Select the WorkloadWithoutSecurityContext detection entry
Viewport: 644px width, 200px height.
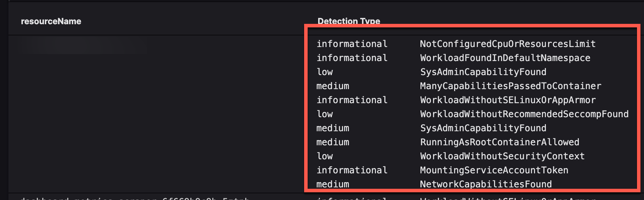[x=502, y=156]
